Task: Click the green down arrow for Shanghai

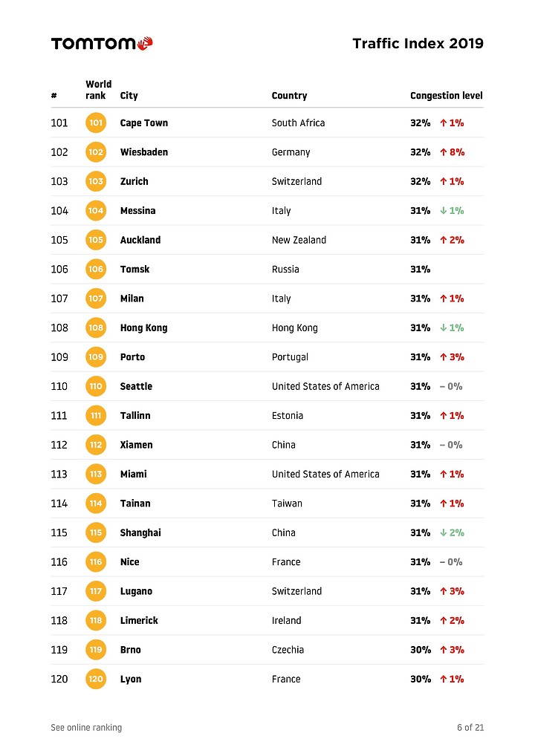Action: pos(443,532)
